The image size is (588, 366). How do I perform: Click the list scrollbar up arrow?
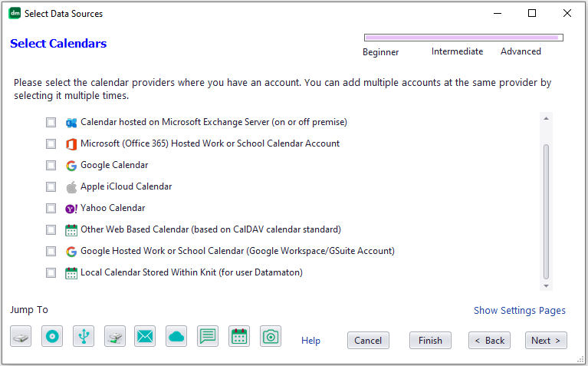(x=546, y=119)
